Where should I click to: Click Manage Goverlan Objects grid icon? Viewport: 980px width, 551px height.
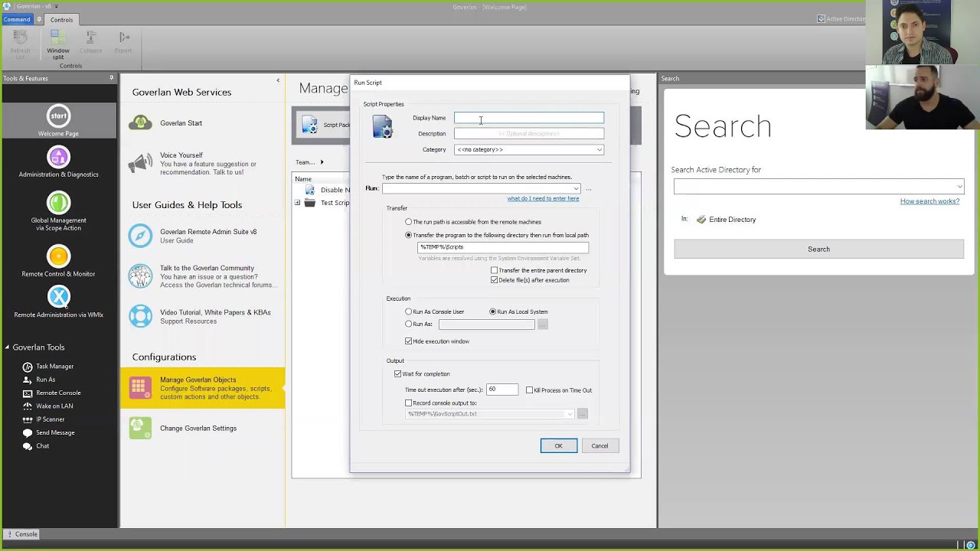(139, 388)
